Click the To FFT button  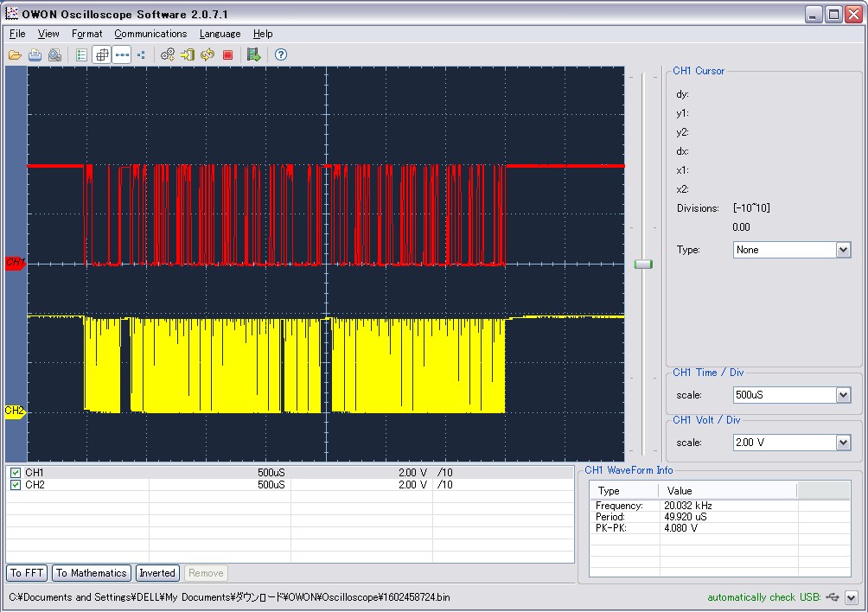point(28,573)
